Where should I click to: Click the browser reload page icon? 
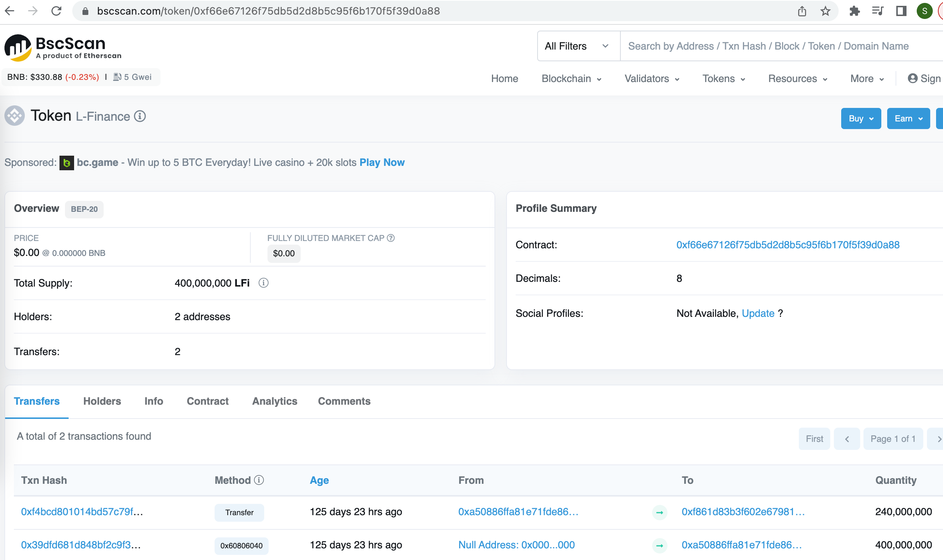click(56, 11)
